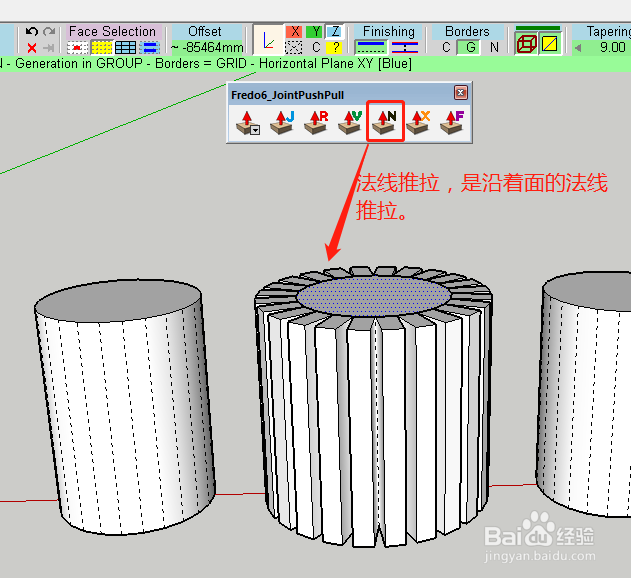The width and height of the screenshot is (631, 578).
Task: Set Borders to C option
Action: pos(446,47)
